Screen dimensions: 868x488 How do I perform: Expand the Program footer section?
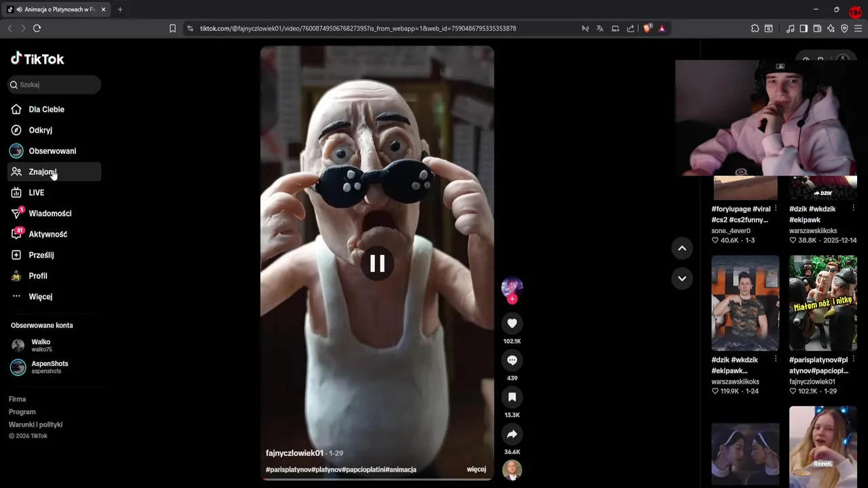tap(22, 412)
